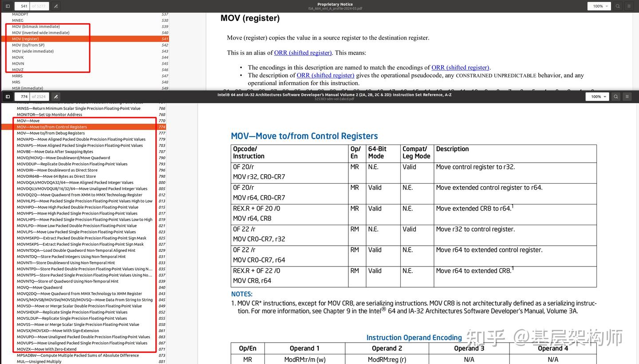Screen dimensions: 639x364
Task: Click the page number field showing 774
Action: click(x=22, y=96)
